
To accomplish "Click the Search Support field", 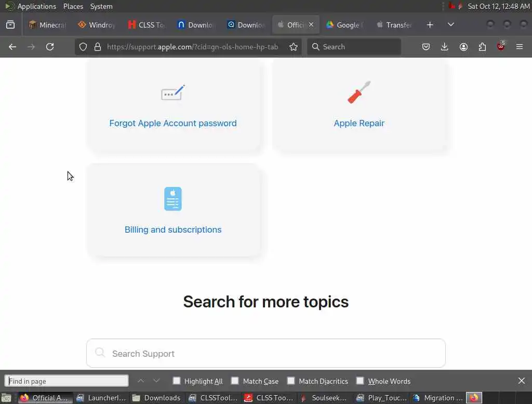I will [x=266, y=353].
